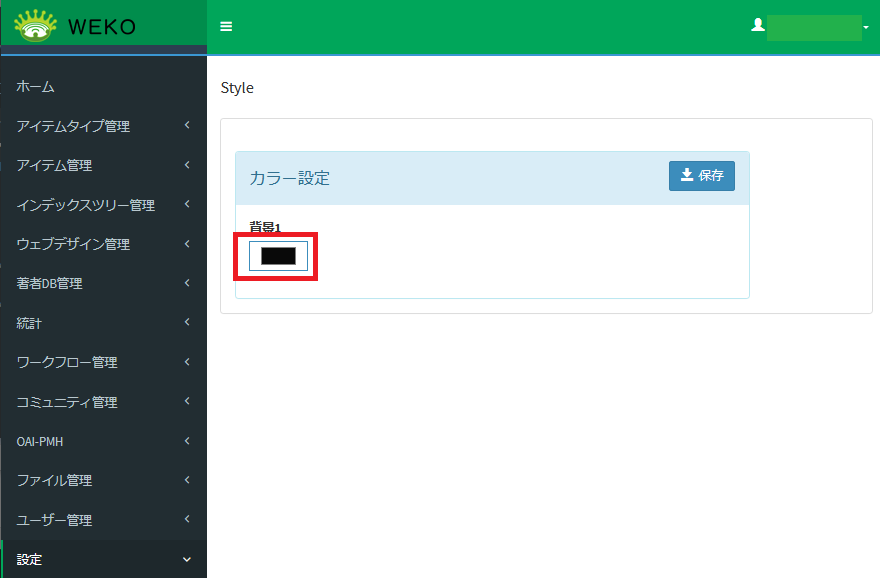The height and width of the screenshot is (578, 880).
Task: Expand the OAI-PMH menu arrow
Action: pyautogui.click(x=187, y=441)
